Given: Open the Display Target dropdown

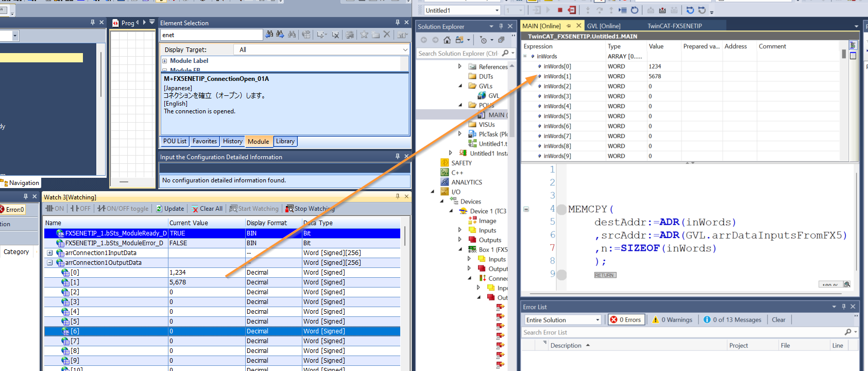Looking at the screenshot, I should [405, 50].
